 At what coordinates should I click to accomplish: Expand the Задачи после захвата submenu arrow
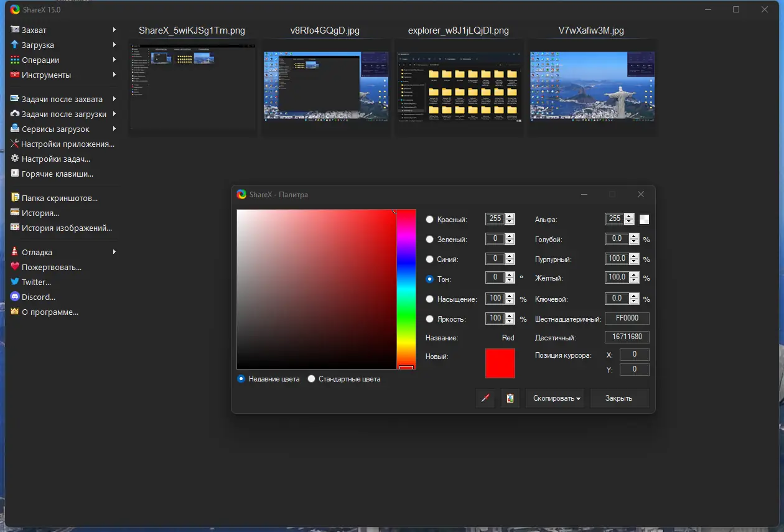[x=114, y=99]
